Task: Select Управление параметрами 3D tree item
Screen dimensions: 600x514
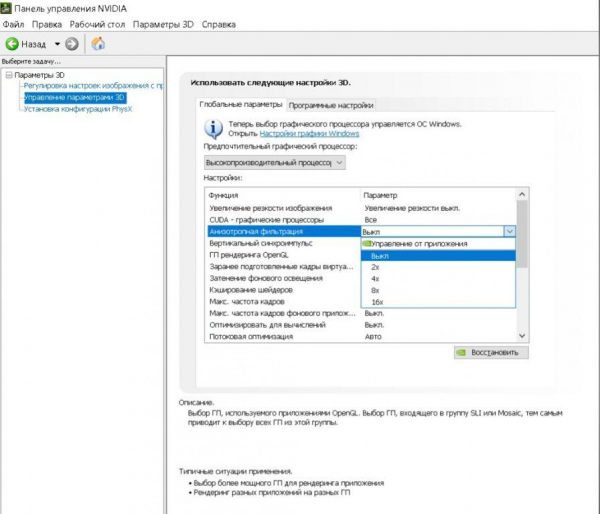Action: coord(75,98)
